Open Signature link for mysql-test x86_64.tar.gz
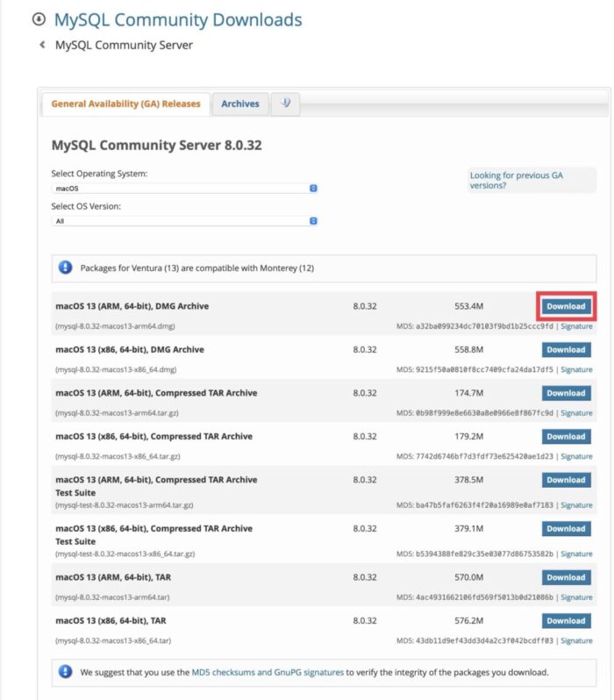The image size is (614, 700). pyautogui.click(x=576, y=554)
